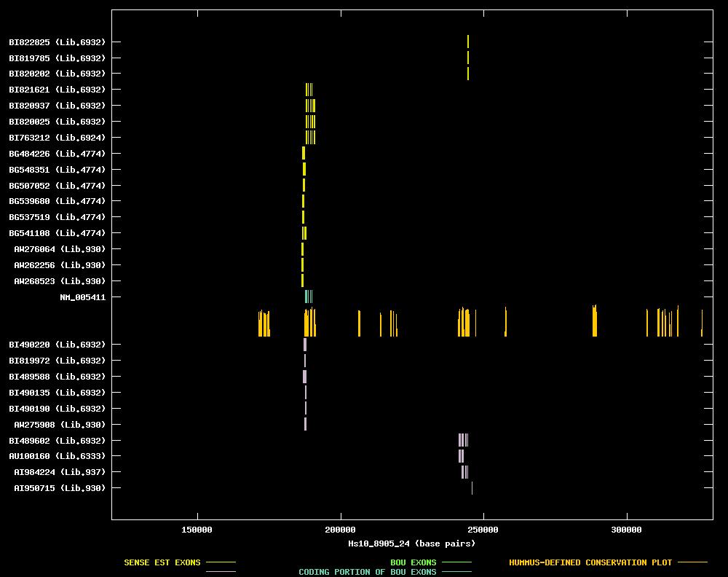Select the BG548351 (Lib.4774) row label
The image size is (728, 577).
click(x=57, y=170)
